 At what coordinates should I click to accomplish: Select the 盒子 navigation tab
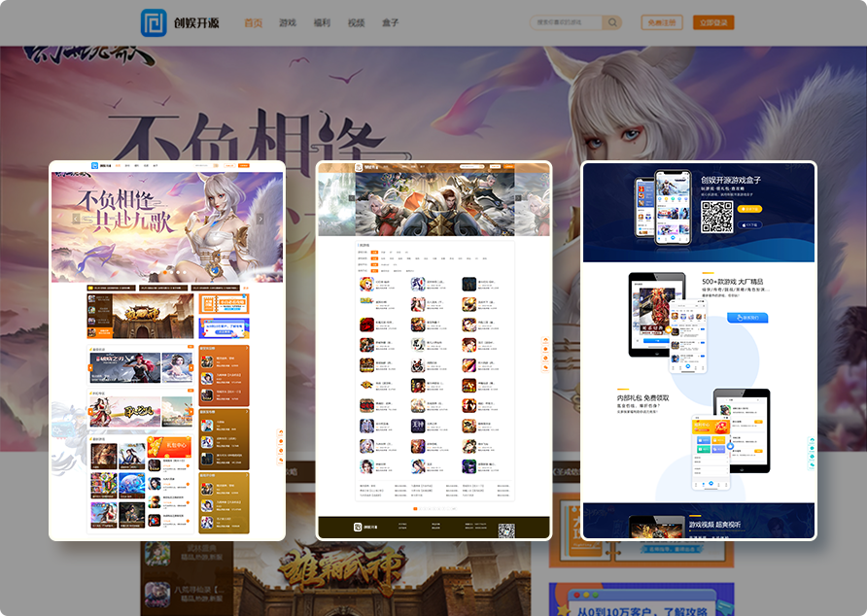click(x=391, y=22)
